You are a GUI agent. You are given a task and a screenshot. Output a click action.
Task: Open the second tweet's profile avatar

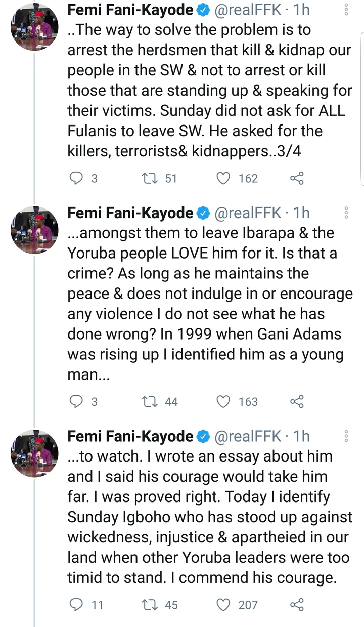click(x=34, y=230)
